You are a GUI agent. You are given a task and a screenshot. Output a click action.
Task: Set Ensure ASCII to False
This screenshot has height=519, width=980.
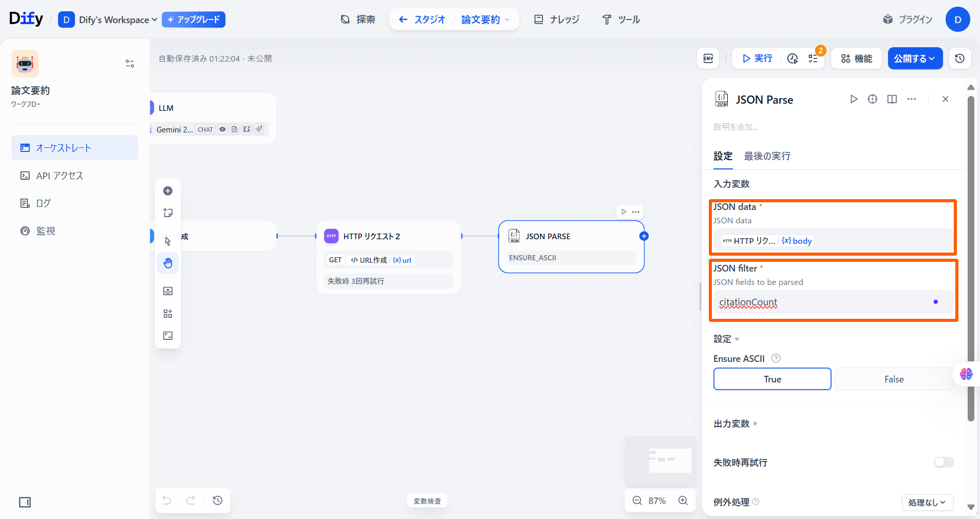tap(894, 379)
